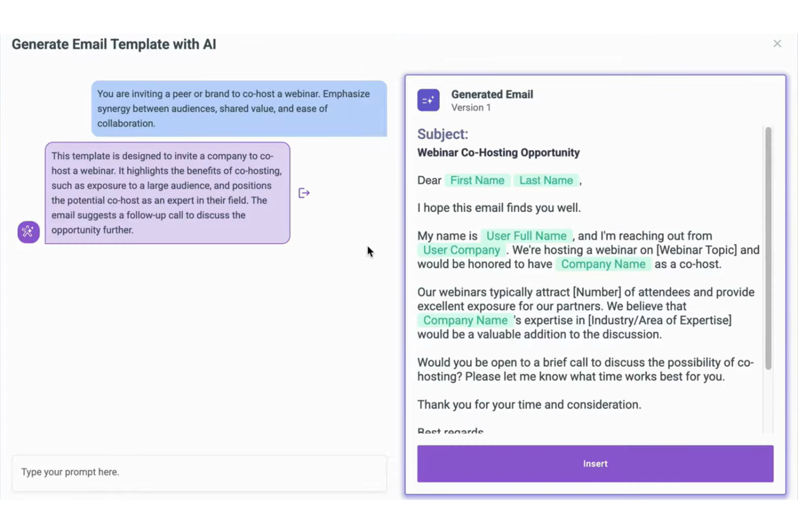Image resolution: width=798 pixels, height=532 pixels.
Task: Focus the 'Type your prompt here' field
Action: click(200, 473)
